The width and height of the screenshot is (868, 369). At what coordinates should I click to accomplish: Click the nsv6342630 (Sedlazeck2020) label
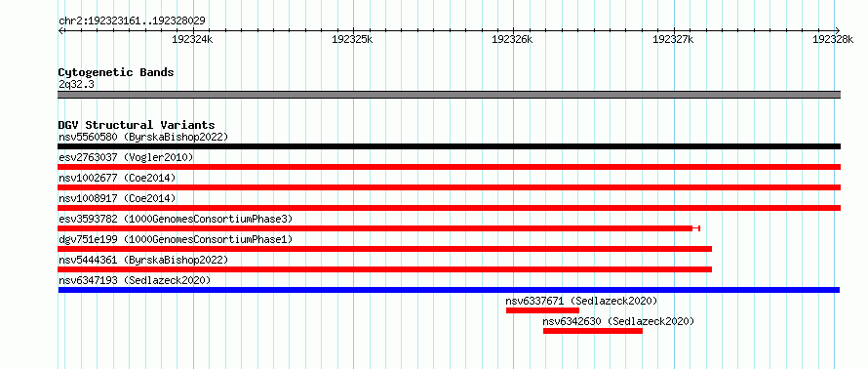(x=618, y=321)
